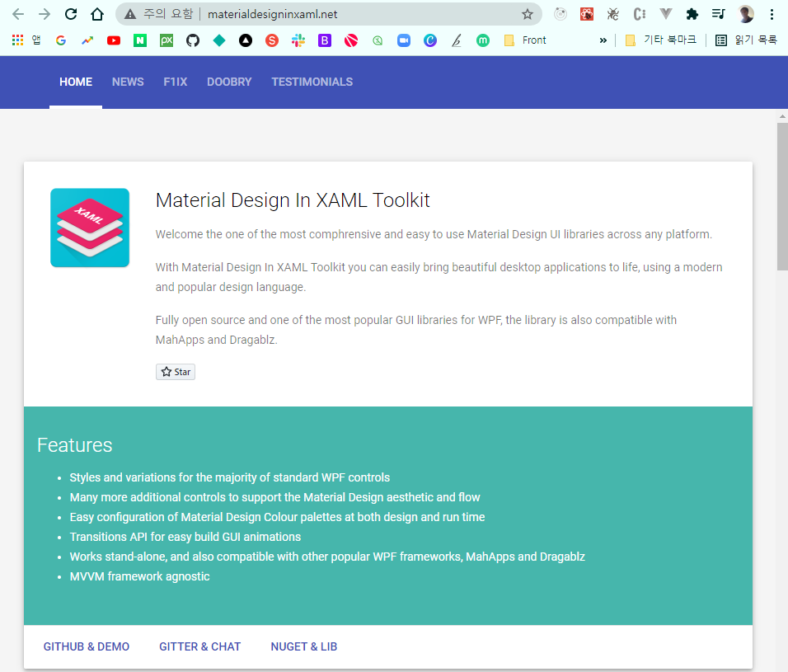This screenshot has width=788, height=672.
Task: Open the browser home page
Action: [97, 14]
